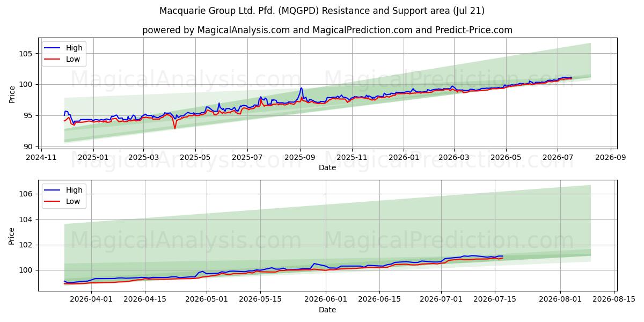Click the 2026-05-01 date tick label
644x322 pixels.
coord(207,299)
